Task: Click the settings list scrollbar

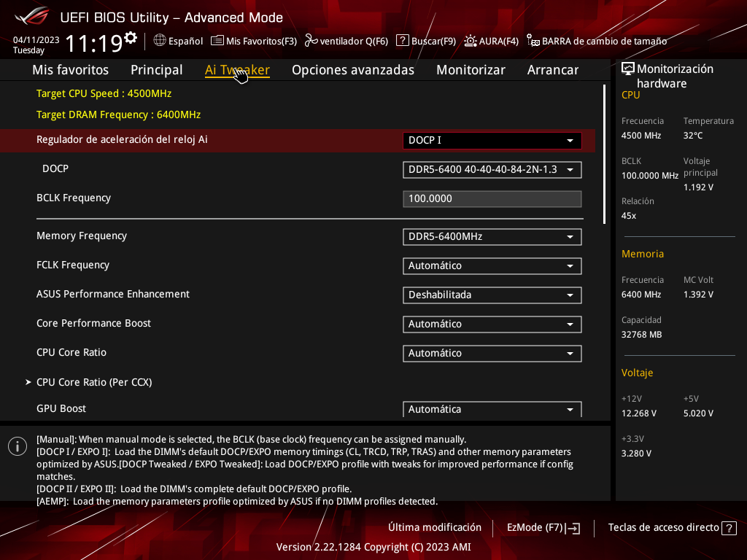Action: [604, 155]
